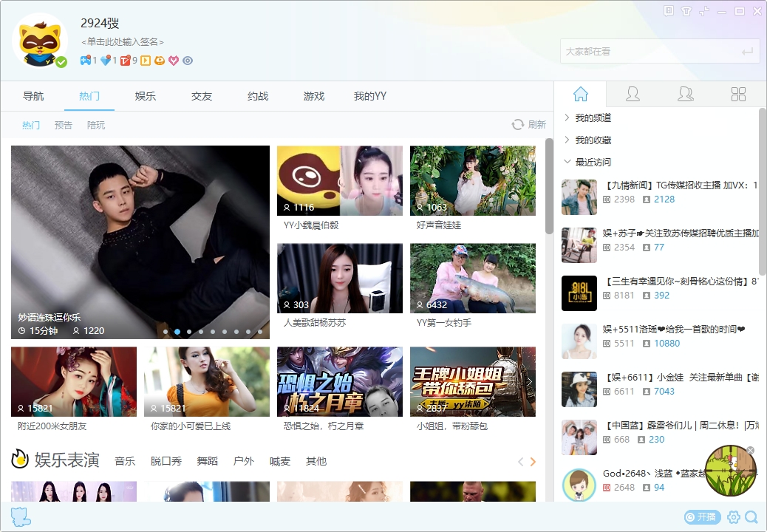Open the blue diamond badge icon

pyautogui.click(x=105, y=60)
